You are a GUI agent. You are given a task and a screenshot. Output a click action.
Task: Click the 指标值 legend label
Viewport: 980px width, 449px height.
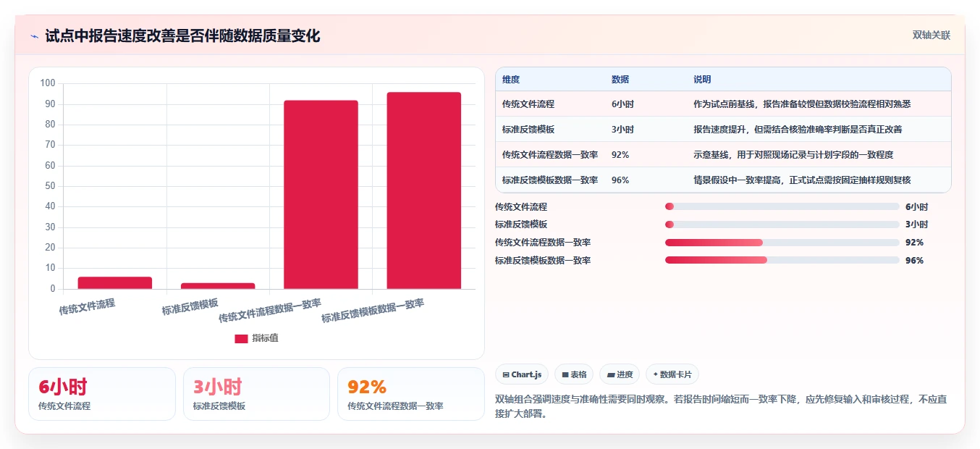[x=265, y=338]
